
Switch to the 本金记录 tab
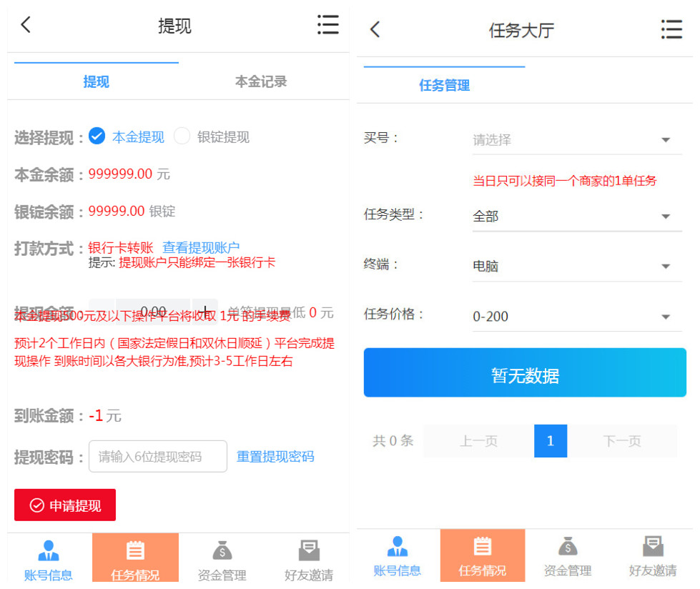261,81
